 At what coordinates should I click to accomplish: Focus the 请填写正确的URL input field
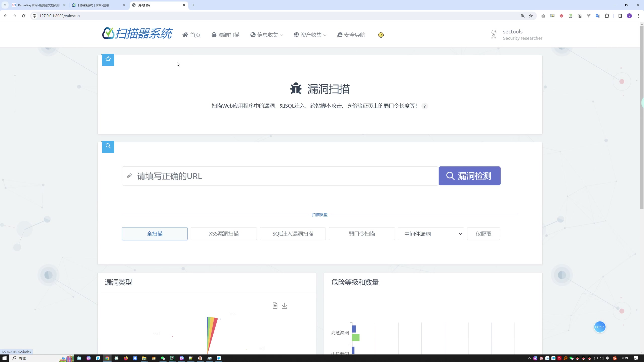(x=280, y=176)
